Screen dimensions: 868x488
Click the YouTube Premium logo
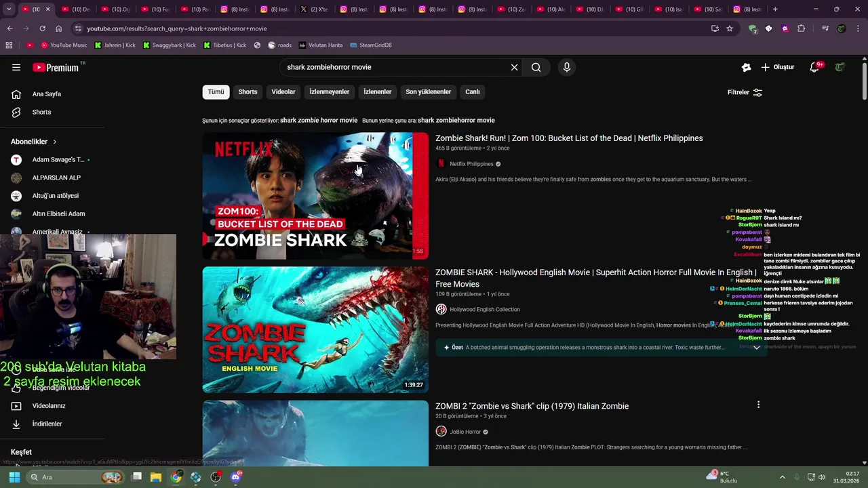click(57, 67)
